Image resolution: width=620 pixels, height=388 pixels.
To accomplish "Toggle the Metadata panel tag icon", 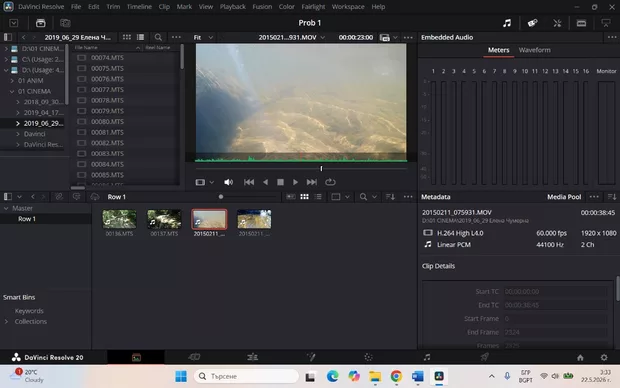I will [532, 23].
